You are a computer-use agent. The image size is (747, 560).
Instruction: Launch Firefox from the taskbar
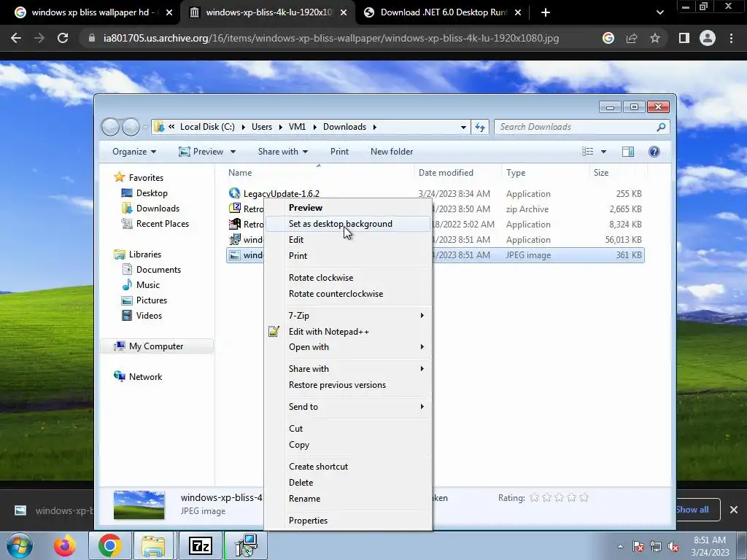pos(65,545)
